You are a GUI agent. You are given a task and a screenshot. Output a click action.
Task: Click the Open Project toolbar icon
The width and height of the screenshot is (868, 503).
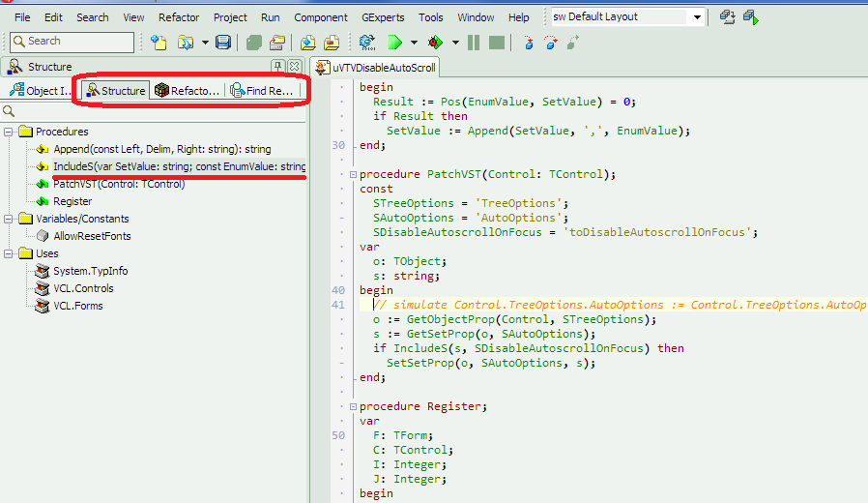277,43
